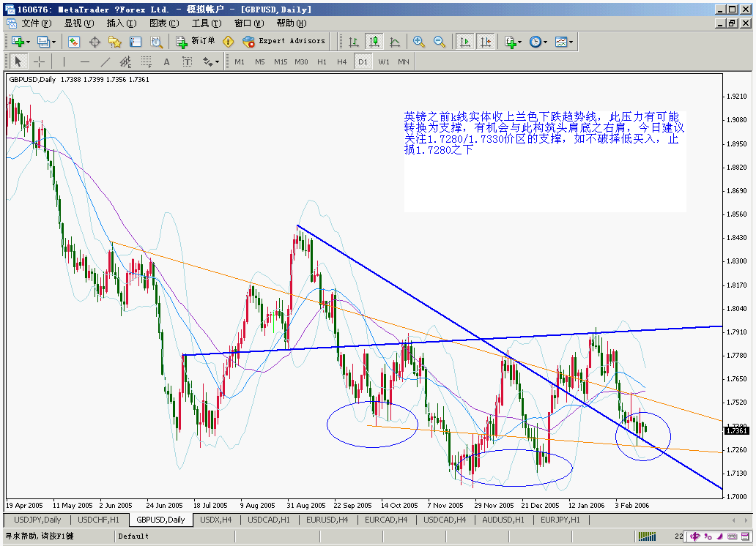The height and width of the screenshot is (546, 756).
Task: Switch timeframe to M30
Action: [x=301, y=61]
